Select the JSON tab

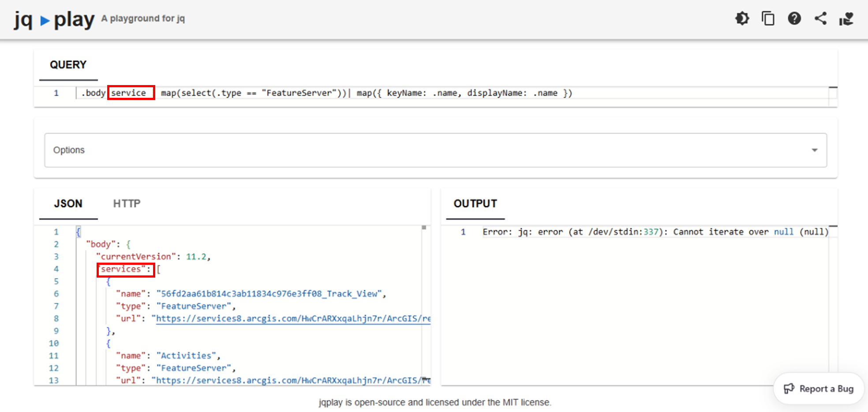(x=68, y=204)
